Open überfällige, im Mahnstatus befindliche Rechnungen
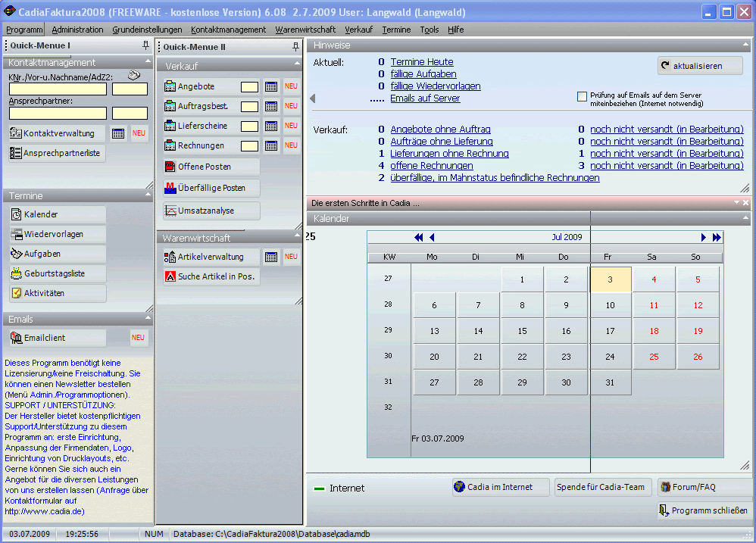The height and width of the screenshot is (543, 756). coord(495,178)
